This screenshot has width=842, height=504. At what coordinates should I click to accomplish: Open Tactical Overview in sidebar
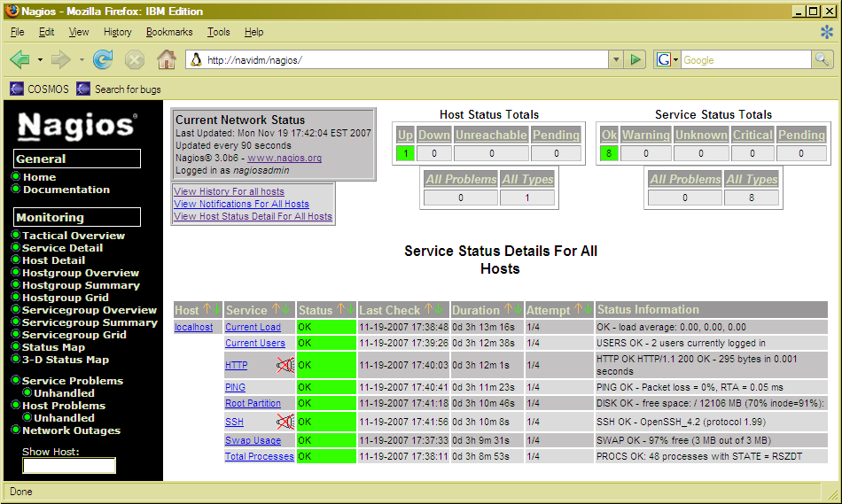74,236
